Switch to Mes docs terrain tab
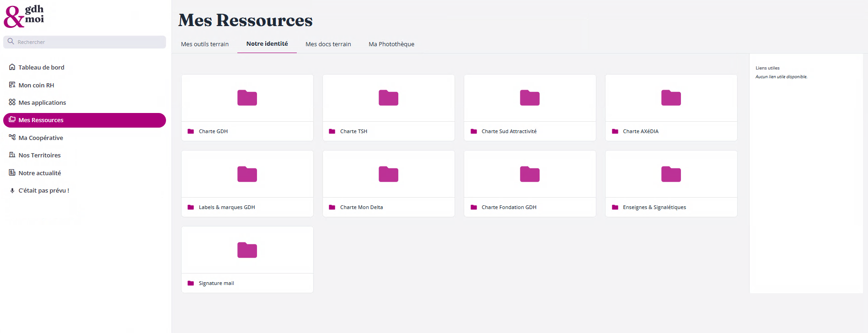This screenshot has width=868, height=333. [x=328, y=44]
